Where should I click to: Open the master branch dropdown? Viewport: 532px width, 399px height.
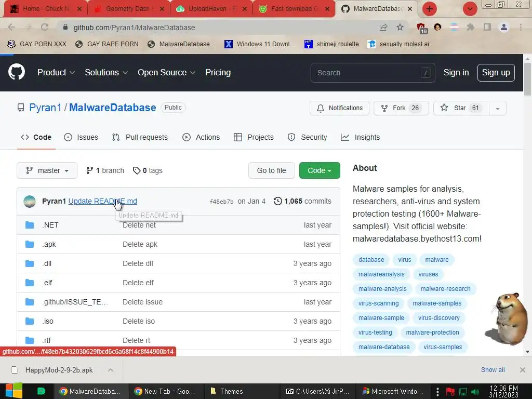coord(47,170)
